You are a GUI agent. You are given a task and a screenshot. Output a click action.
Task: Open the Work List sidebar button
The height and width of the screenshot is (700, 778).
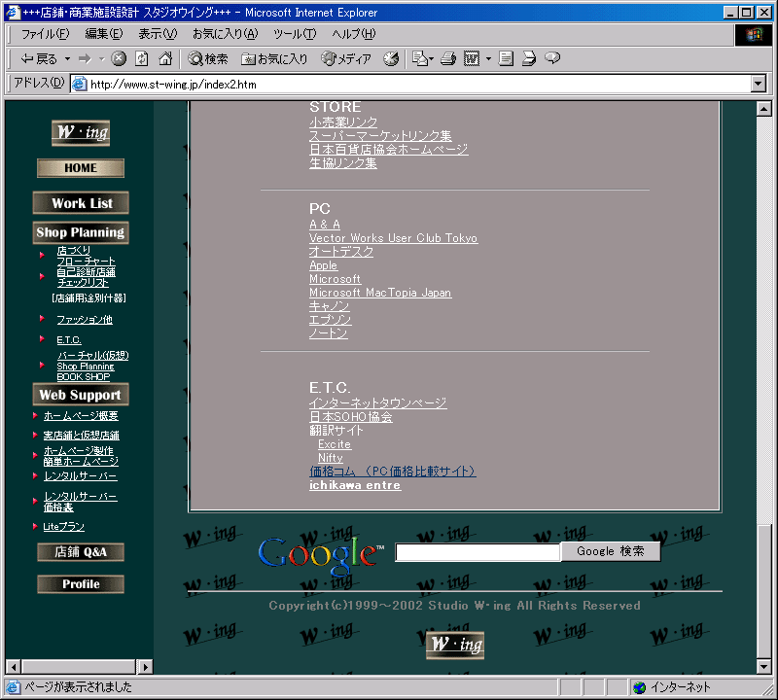coord(81,203)
